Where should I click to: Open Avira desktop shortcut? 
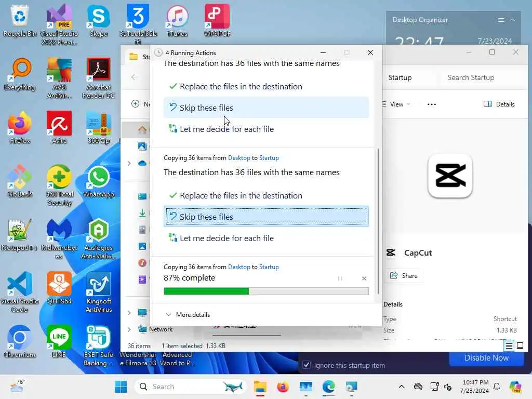[x=59, y=128]
